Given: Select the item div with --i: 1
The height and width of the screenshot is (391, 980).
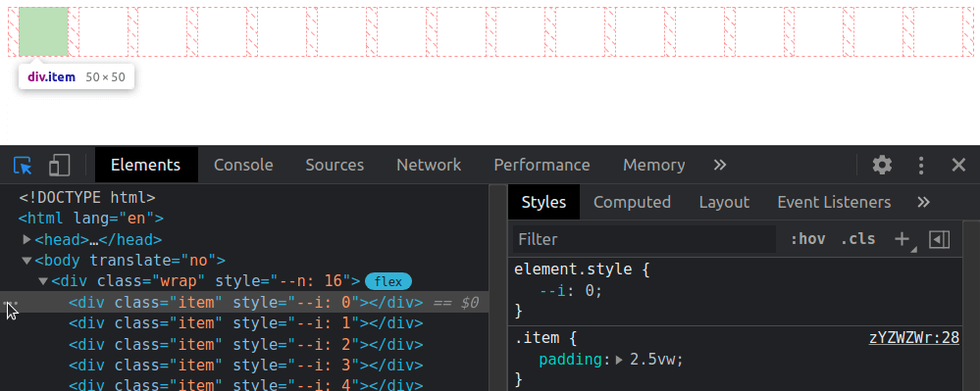Looking at the screenshot, I should coord(246,323).
